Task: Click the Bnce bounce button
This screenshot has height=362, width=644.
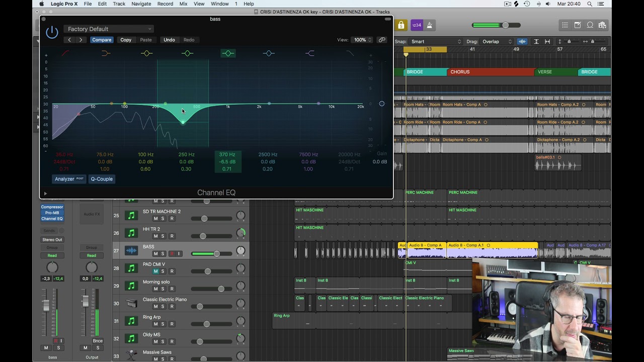Action: pos(98,341)
